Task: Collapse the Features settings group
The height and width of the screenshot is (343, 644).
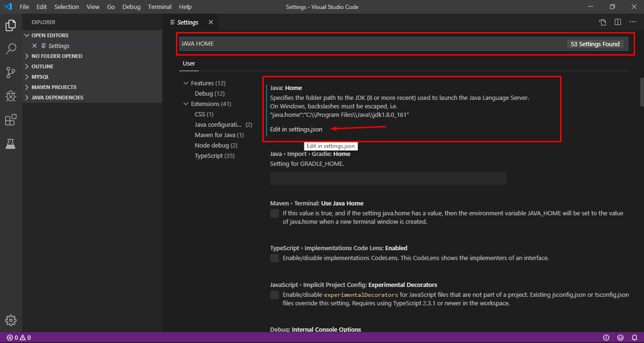Action: coord(185,83)
